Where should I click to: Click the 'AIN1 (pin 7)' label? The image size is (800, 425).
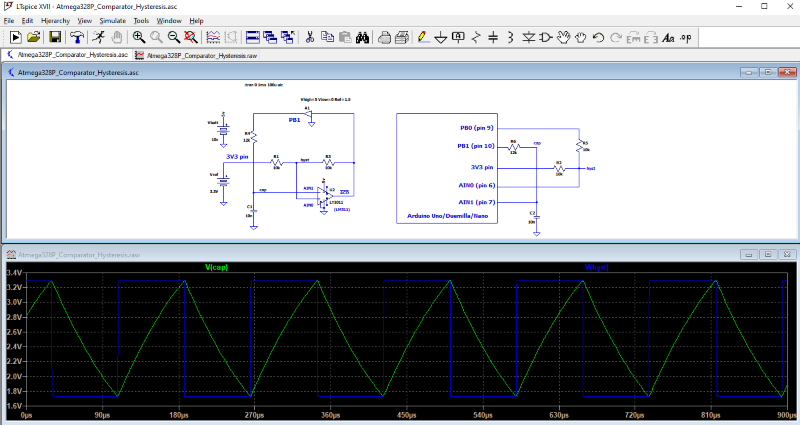[x=477, y=202]
